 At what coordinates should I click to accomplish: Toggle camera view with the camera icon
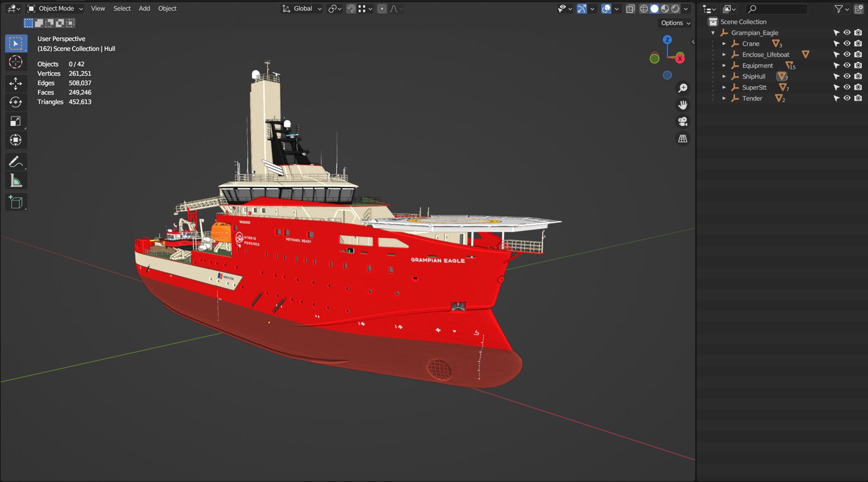click(x=683, y=122)
